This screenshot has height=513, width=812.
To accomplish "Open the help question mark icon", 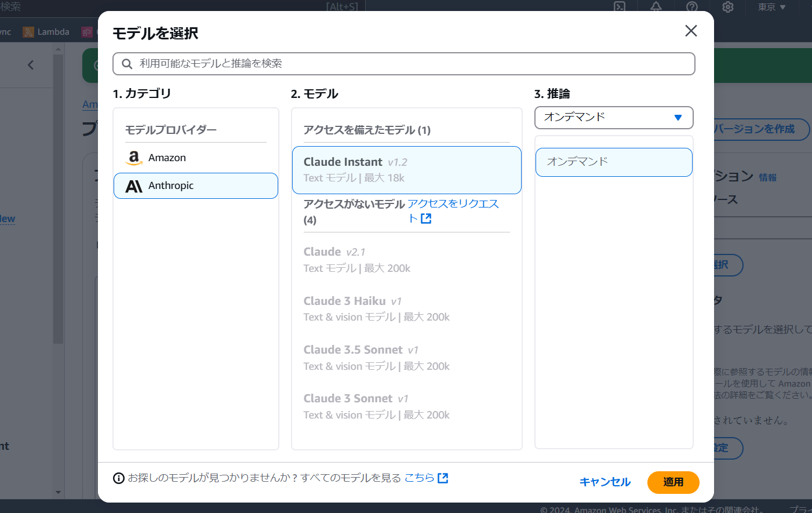I will point(692,7).
